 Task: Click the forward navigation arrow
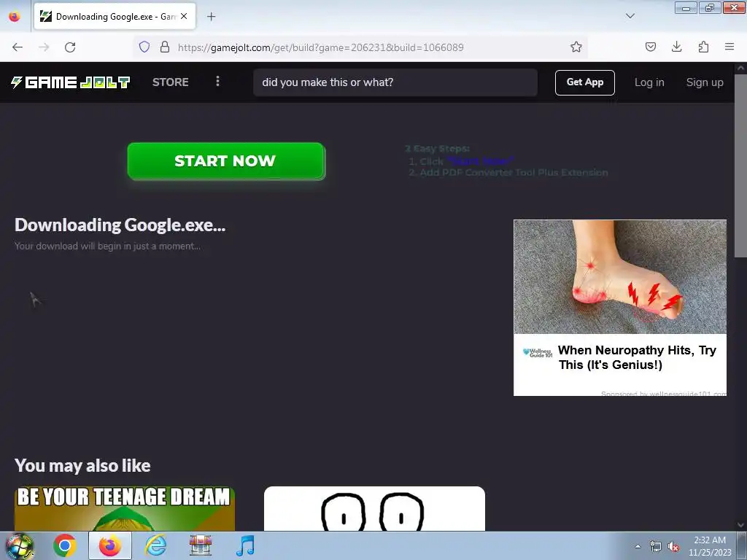[44, 47]
